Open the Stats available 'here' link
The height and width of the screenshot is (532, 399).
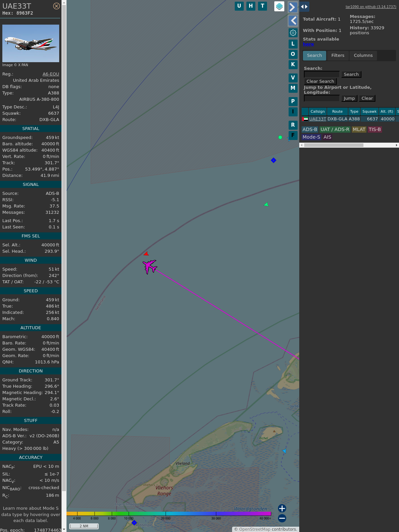click(308, 44)
